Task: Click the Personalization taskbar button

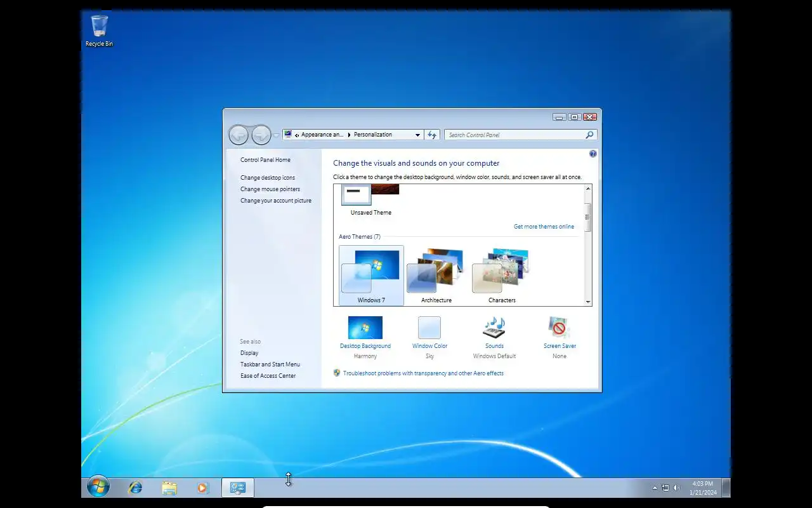Action: click(238, 488)
